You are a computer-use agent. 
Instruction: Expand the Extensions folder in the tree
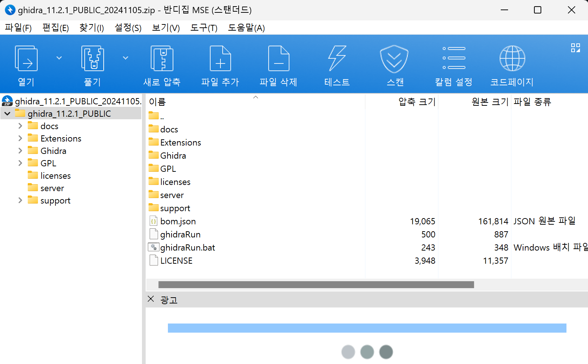pyautogui.click(x=20, y=139)
